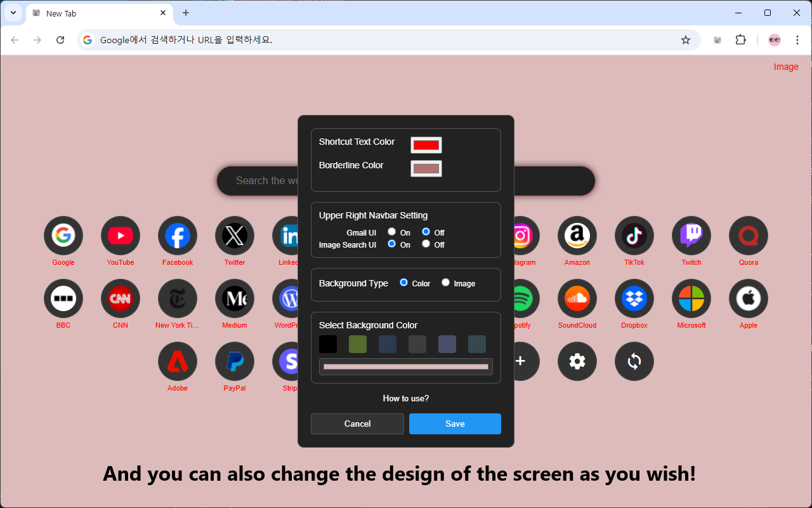Click the refresh sync arrows icon
Image resolution: width=812 pixels, height=508 pixels.
(634, 361)
